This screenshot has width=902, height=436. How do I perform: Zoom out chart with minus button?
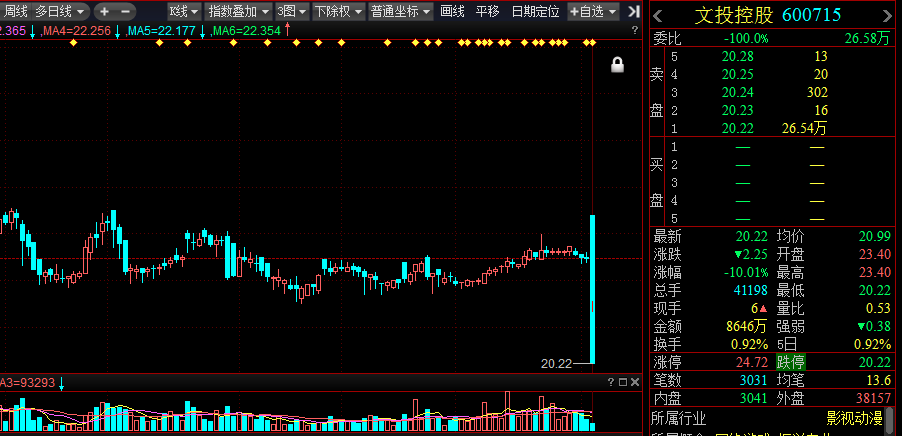point(125,11)
